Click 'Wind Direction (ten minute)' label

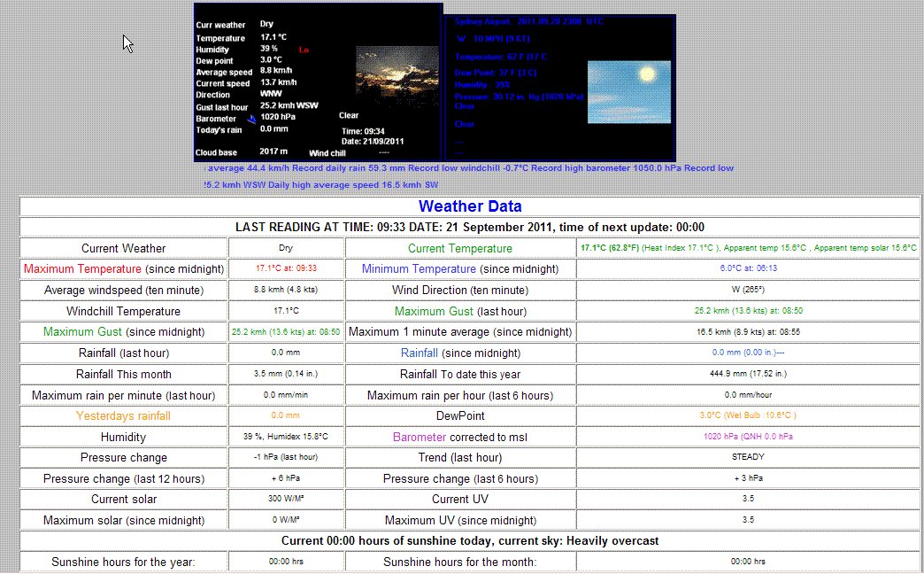tap(460, 291)
